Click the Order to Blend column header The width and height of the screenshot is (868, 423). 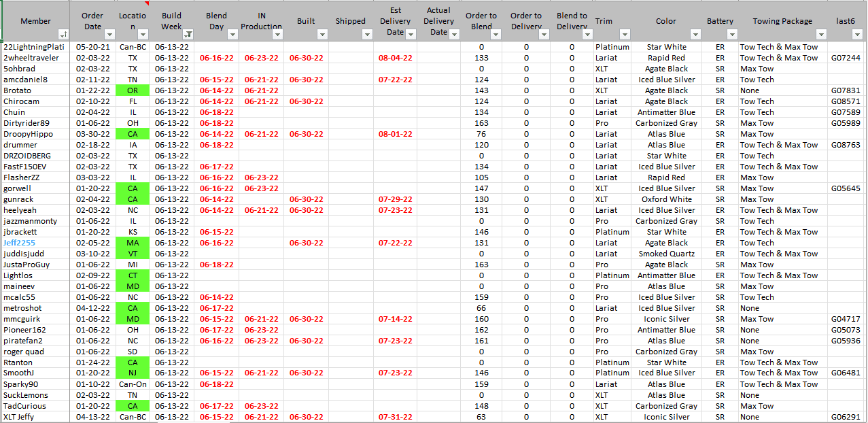481,21
